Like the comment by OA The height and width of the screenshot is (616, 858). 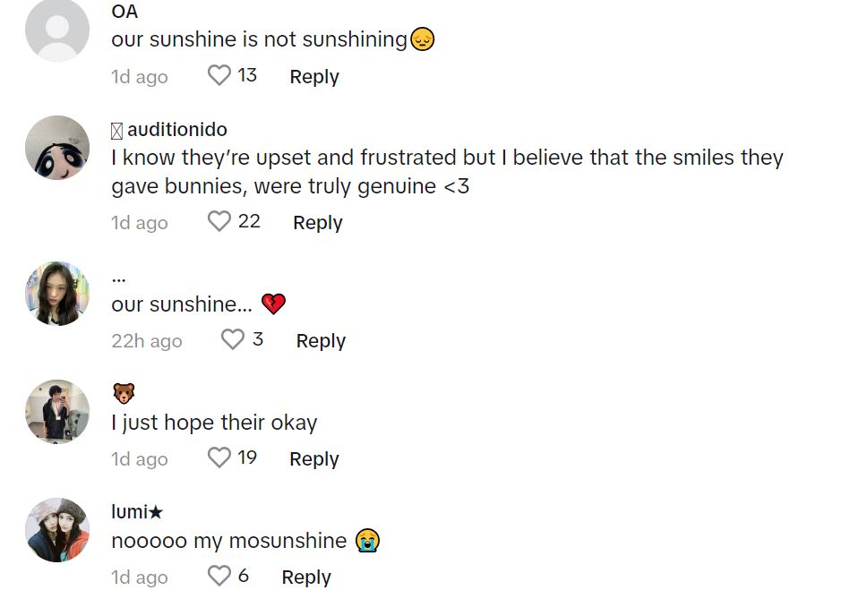pos(219,76)
